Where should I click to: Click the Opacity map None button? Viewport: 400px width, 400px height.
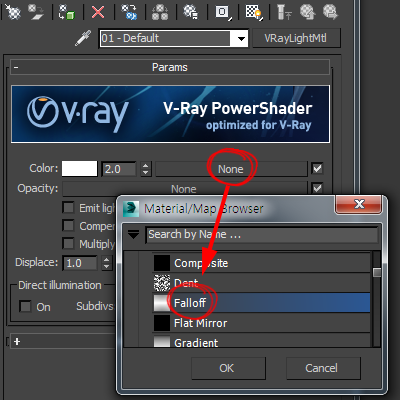(184, 189)
